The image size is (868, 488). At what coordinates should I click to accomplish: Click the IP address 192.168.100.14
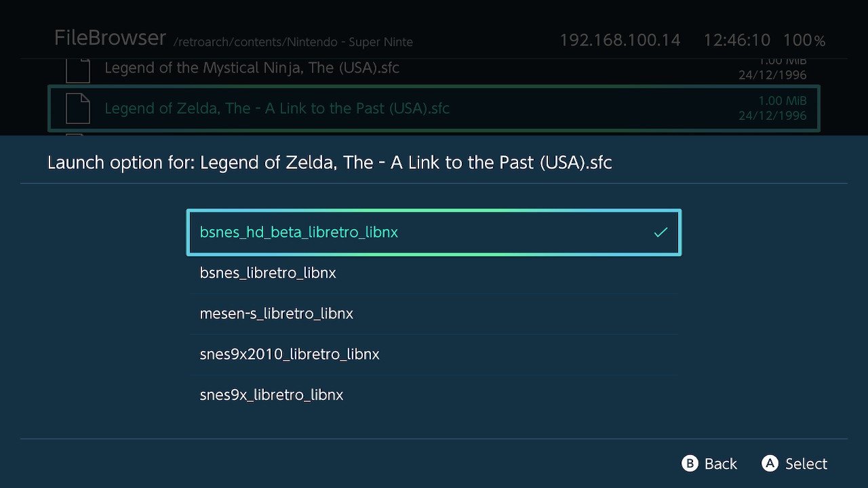tap(619, 40)
